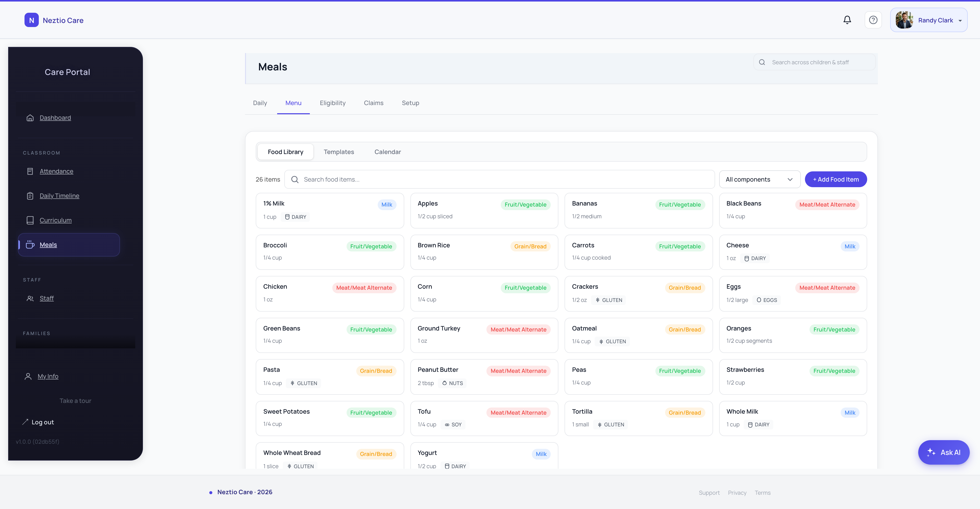
Task: Click the Fruit/Vegetable tag on Strawberries
Action: click(x=834, y=371)
